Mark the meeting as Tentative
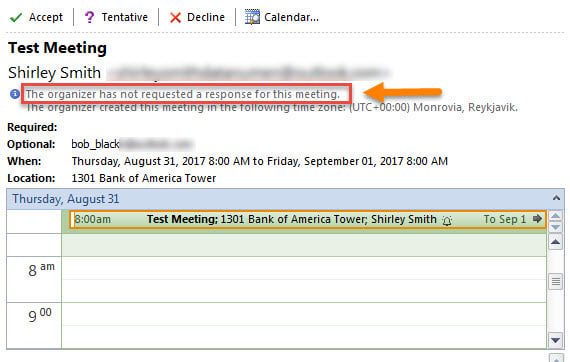The height and width of the screenshot is (362, 570). tap(116, 17)
